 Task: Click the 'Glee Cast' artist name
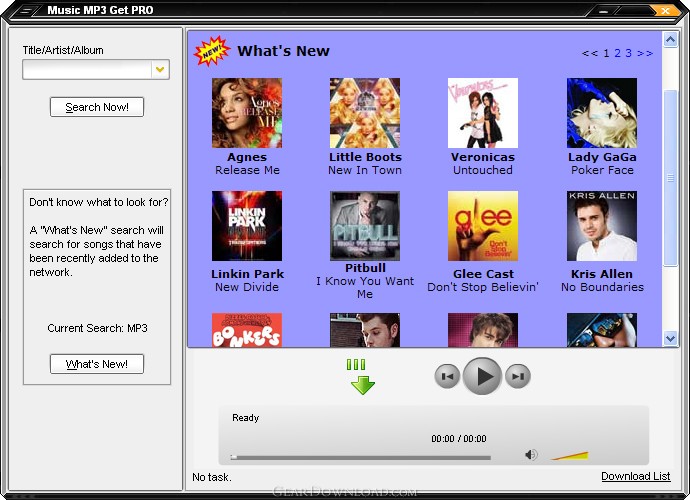(483, 274)
